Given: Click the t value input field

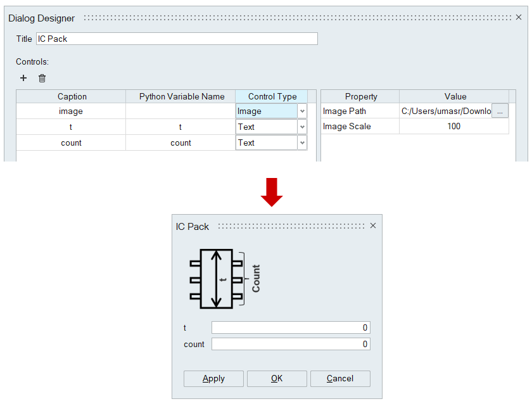Looking at the screenshot, I should 291,327.
